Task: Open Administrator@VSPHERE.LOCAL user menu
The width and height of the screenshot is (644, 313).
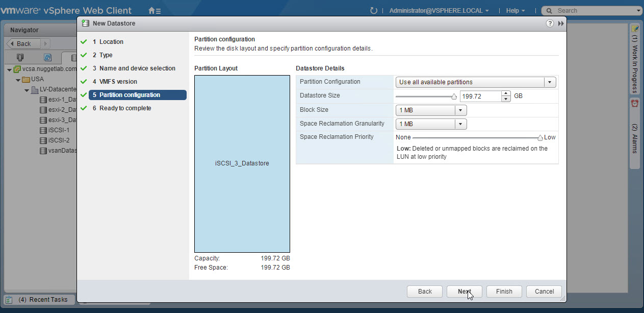Action: [439, 10]
